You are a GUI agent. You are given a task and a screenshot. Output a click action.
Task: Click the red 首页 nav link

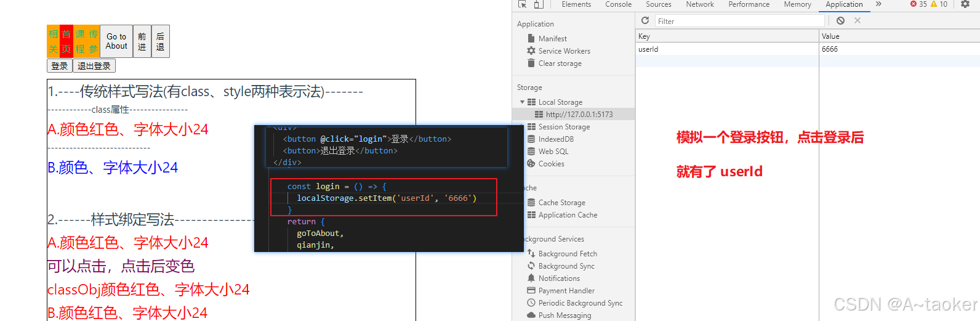coord(66,41)
